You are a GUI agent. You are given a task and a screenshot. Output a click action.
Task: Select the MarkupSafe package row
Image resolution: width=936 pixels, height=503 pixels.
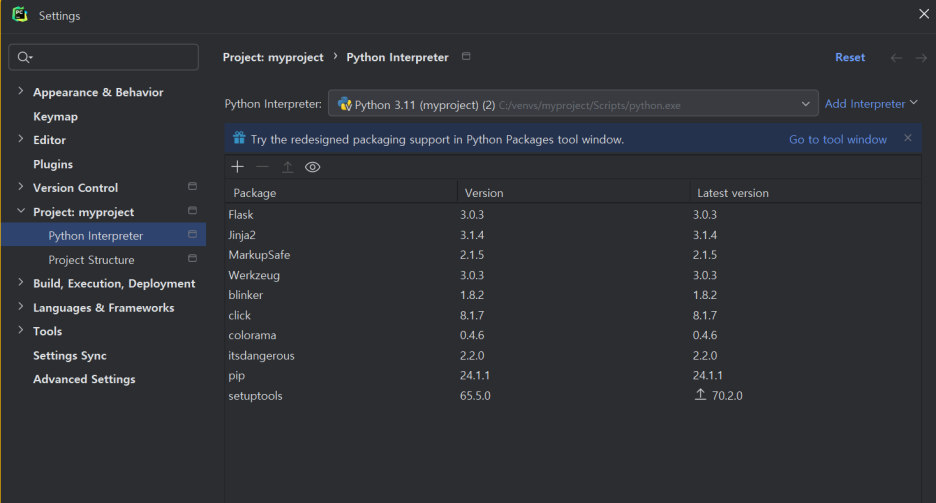coord(573,255)
